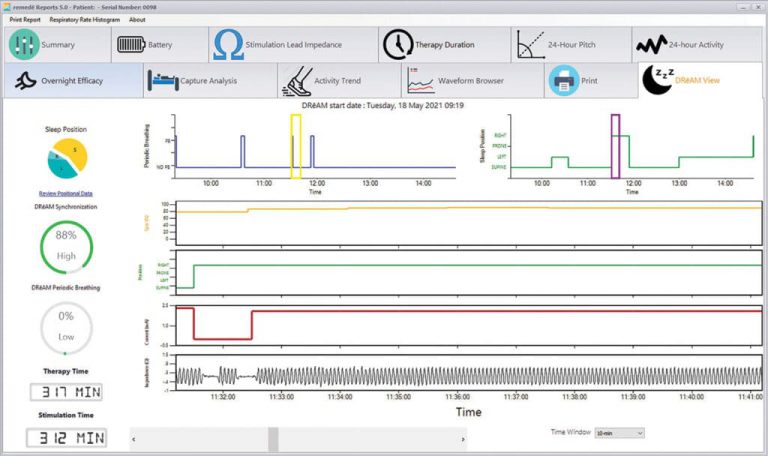
Task: Open 24-Hour Pitch angle icon
Action: (530, 45)
